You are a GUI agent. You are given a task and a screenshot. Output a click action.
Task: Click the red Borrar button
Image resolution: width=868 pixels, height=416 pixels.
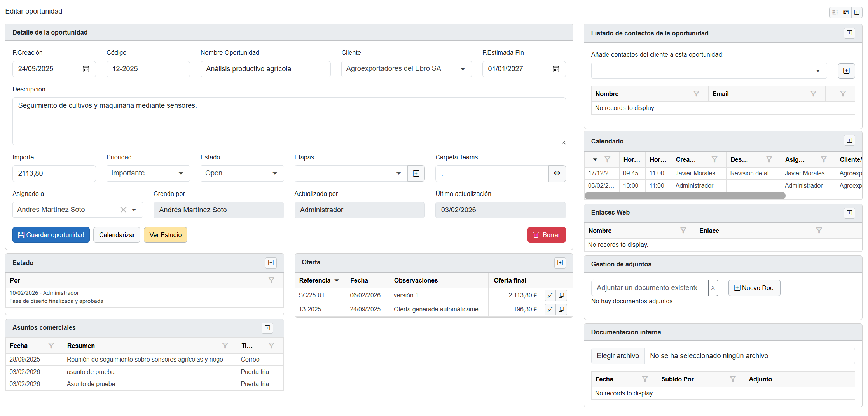click(x=546, y=235)
